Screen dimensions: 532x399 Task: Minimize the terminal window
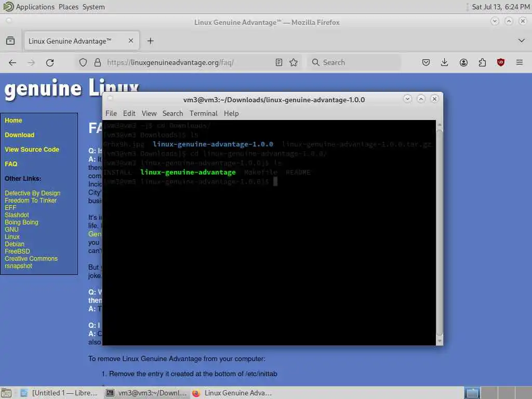tap(407, 99)
